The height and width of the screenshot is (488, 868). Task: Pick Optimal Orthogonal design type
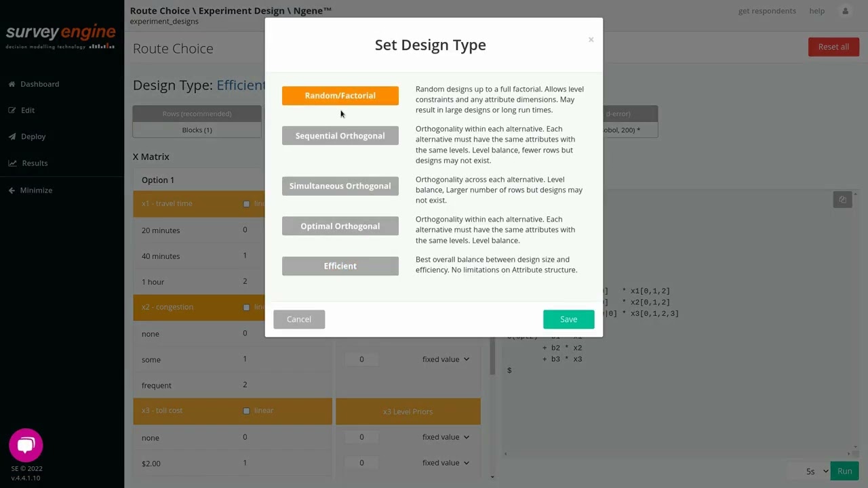[x=340, y=226]
